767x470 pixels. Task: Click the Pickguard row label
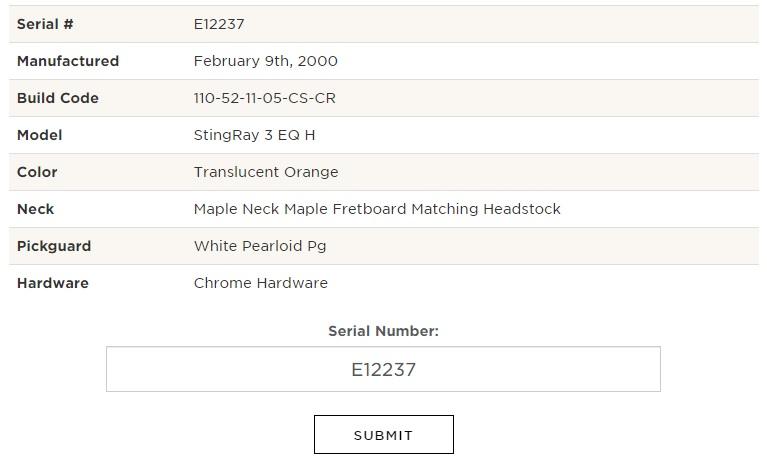54,246
